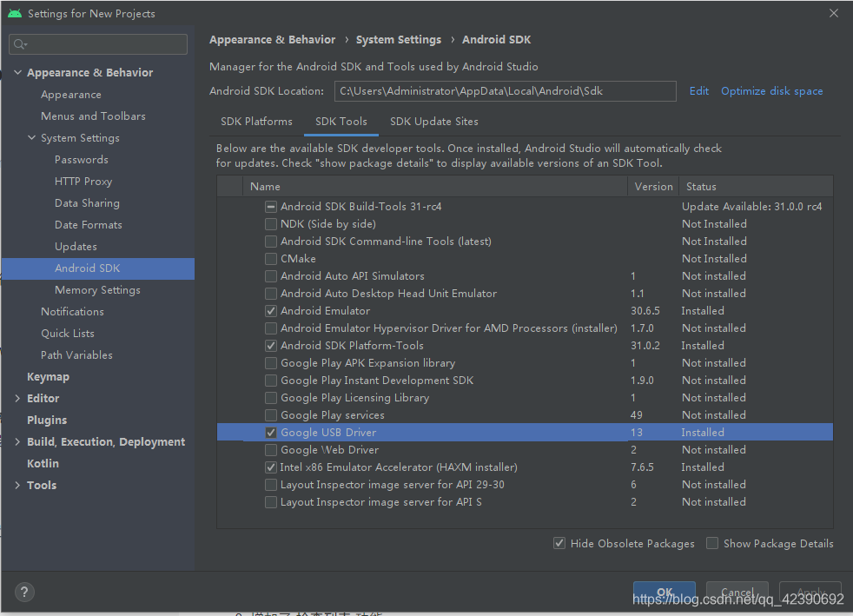Select the SDK Tools tab
853x616 pixels.
coord(341,122)
